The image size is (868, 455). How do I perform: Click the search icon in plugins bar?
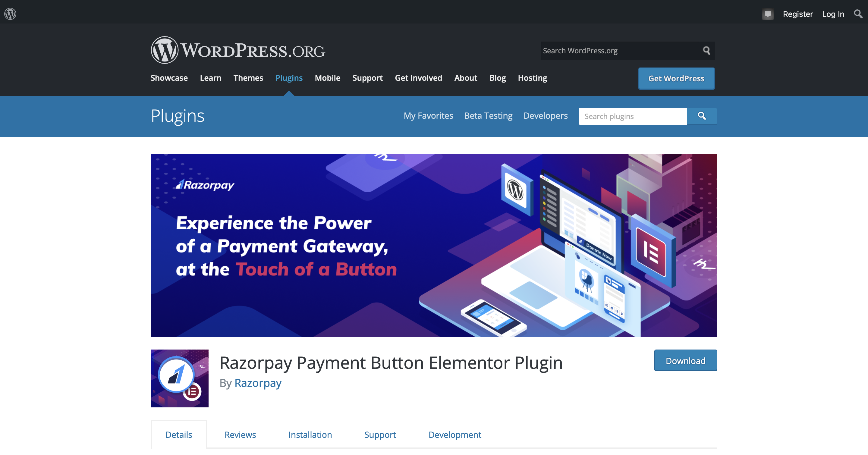[x=703, y=116]
